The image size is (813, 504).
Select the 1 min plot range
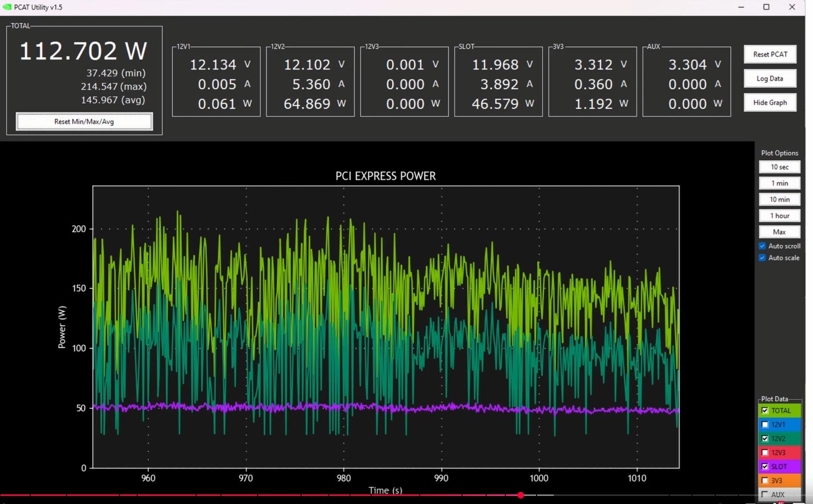779,183
